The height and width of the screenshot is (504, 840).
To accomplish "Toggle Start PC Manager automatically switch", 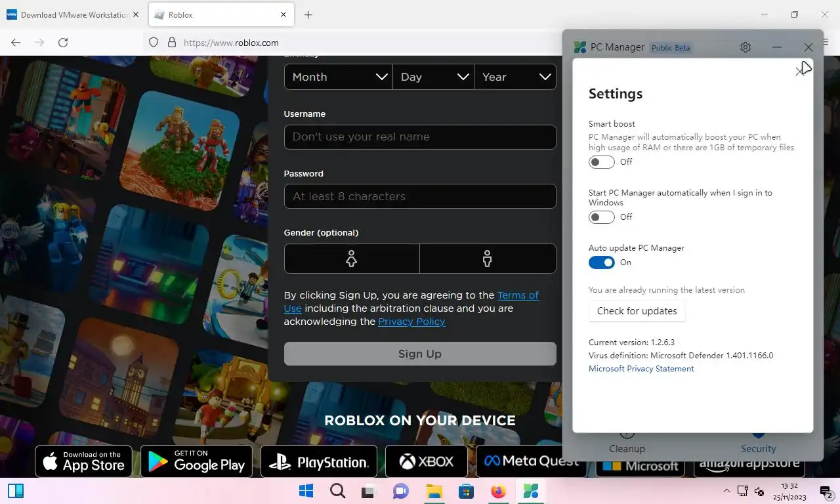I will (x=601, y=217).
